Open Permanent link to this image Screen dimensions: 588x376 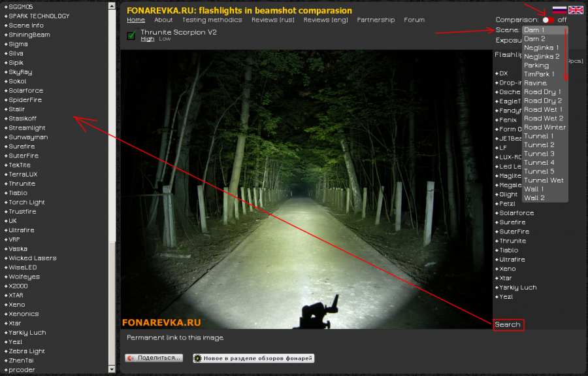(x=174, y=337)
